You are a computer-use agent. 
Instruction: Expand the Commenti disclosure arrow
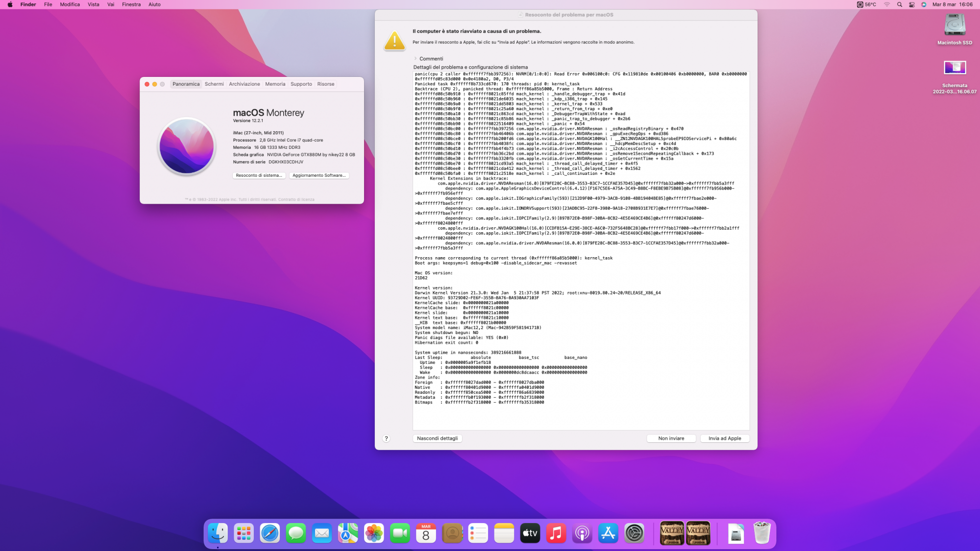pos(416,59)
